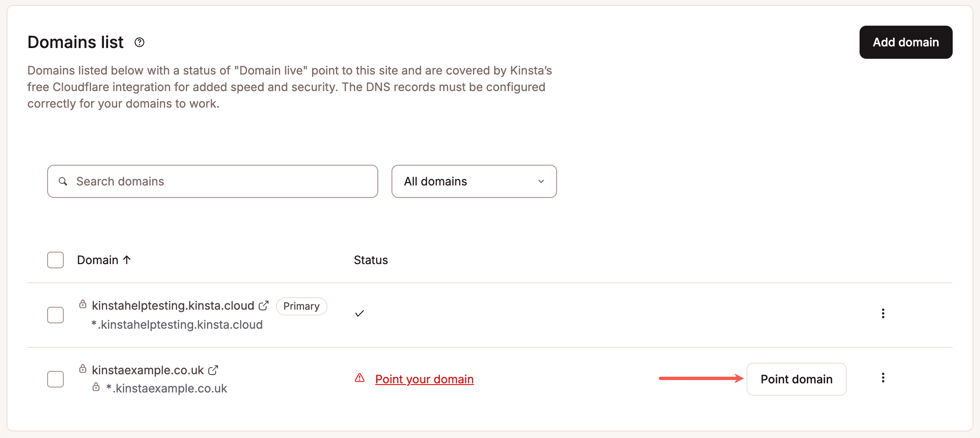Screen dimensions: 980x438
Task: Click the lock icon beside kinstaexample.co.uk
Action: tap(82, 369)
